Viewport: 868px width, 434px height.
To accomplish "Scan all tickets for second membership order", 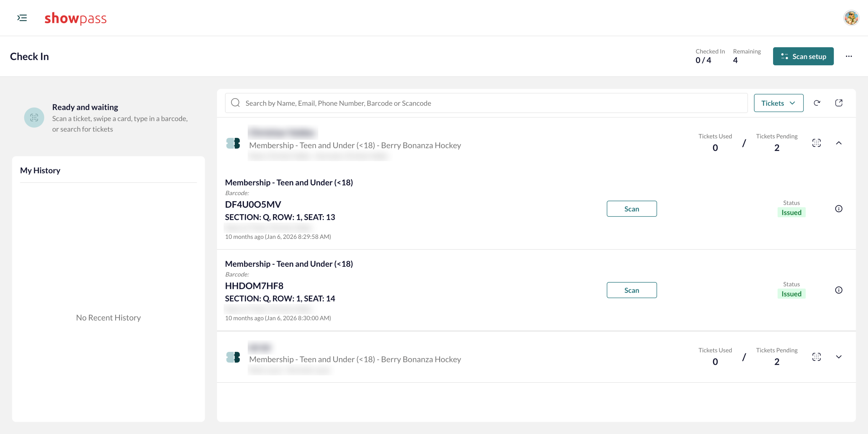I will tap(817, 357).
